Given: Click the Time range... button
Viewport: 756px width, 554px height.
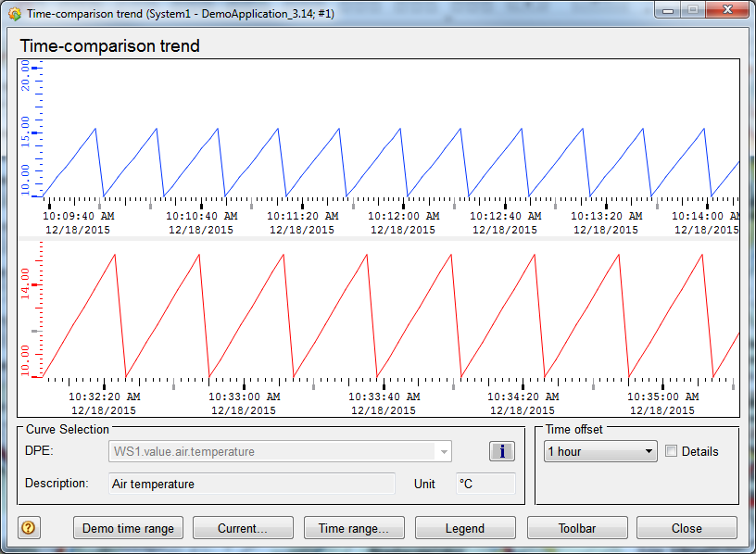Looking at the screenshot, I should [353, 528].
